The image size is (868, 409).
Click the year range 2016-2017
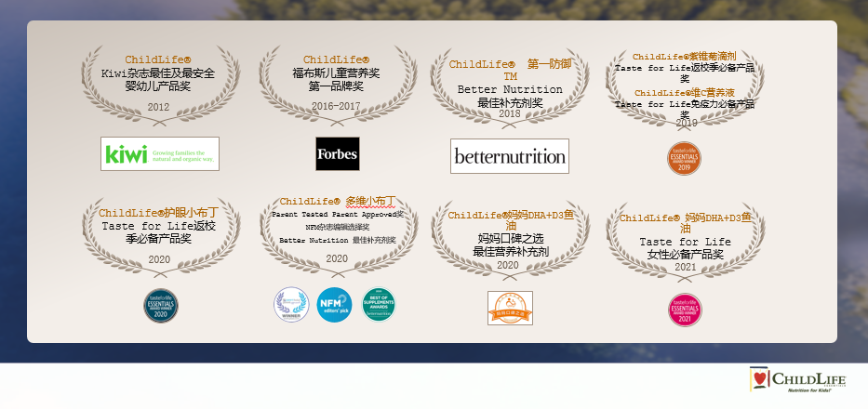pos(336,106)
